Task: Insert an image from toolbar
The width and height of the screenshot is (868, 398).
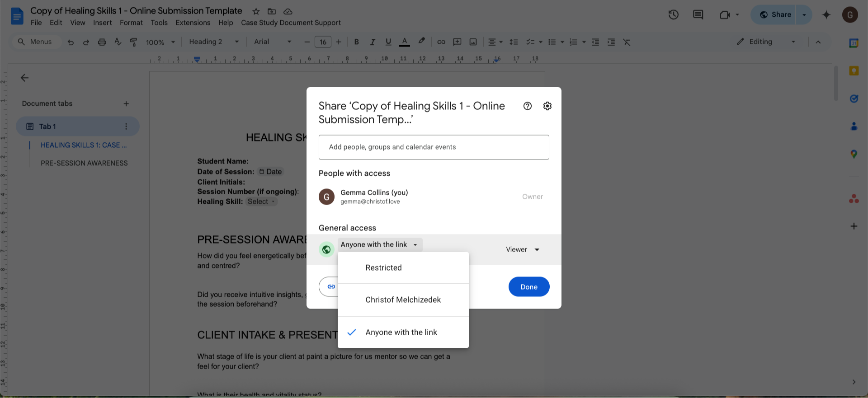Action: pos(473,42)
